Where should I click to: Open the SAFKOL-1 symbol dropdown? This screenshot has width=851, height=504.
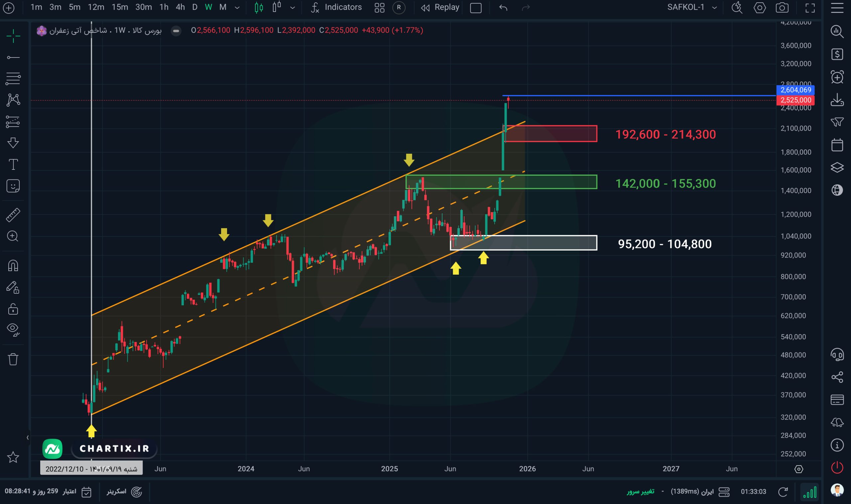click(692, 7)
